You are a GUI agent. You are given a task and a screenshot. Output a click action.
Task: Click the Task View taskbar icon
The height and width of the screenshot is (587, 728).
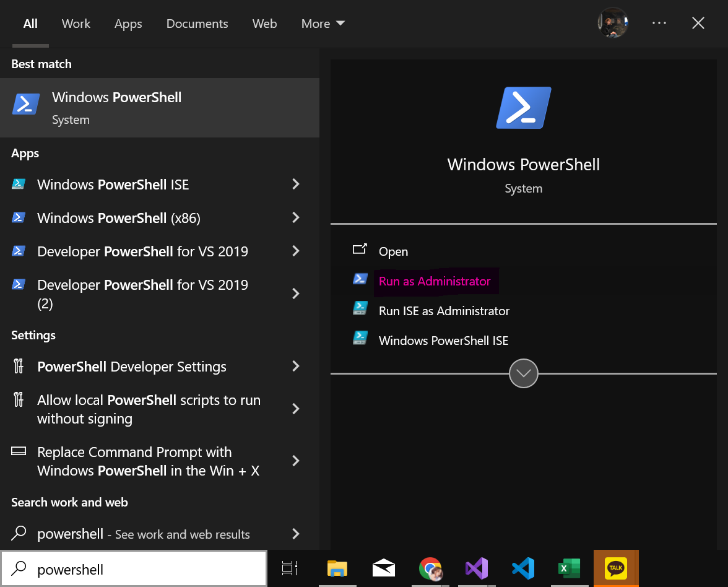tap(290, 568)
